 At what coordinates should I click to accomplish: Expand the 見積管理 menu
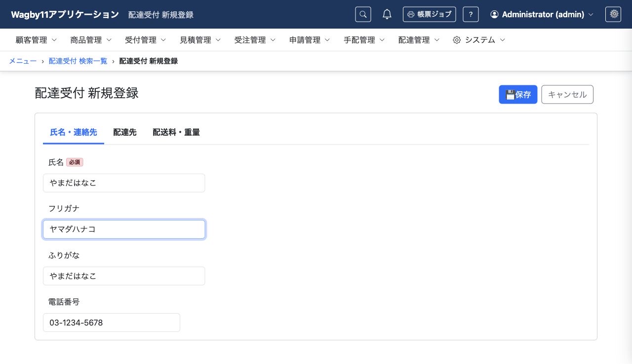[200, 40]
